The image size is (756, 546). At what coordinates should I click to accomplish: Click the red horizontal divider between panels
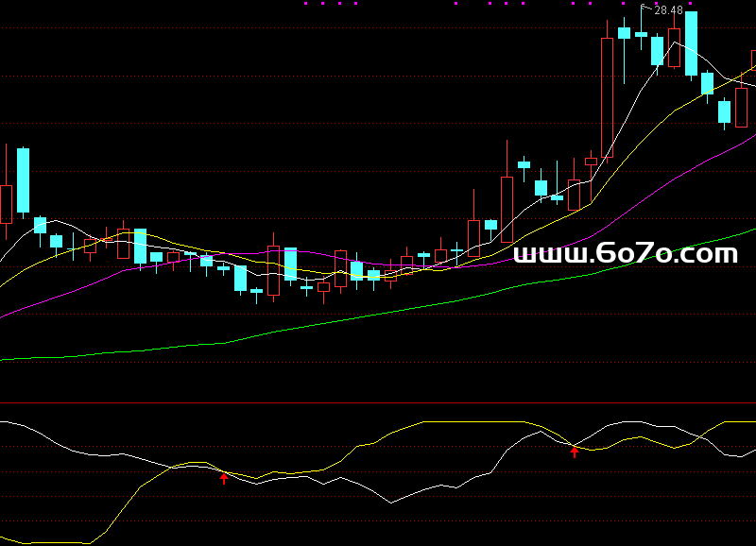pyautogui.click(x=378, y=403)
